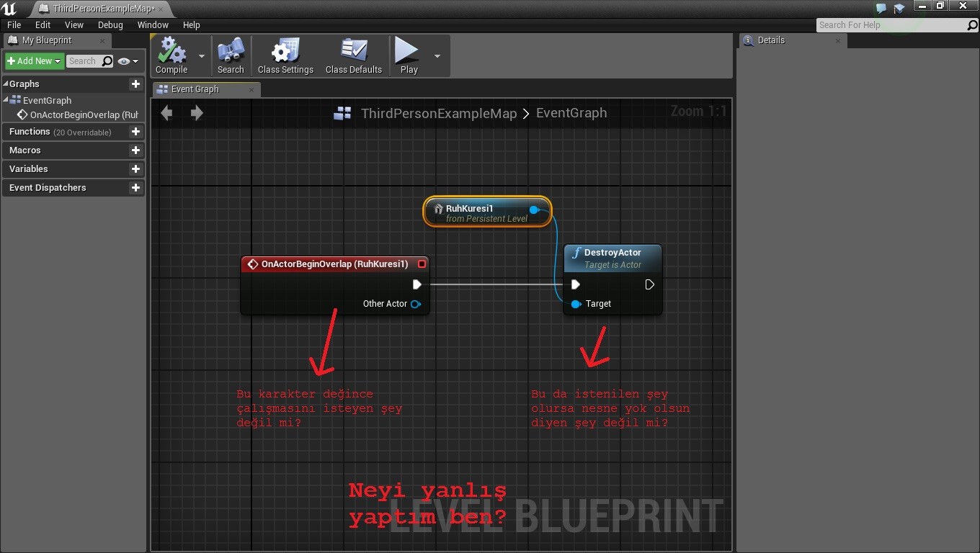Add a new event dispatcher plus icon

[135, 188]
